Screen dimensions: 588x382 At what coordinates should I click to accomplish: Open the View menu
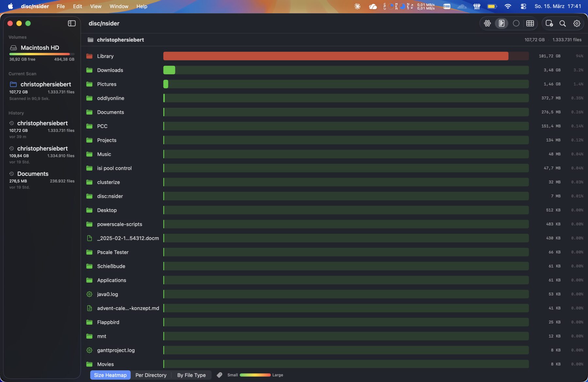(96, 6)
